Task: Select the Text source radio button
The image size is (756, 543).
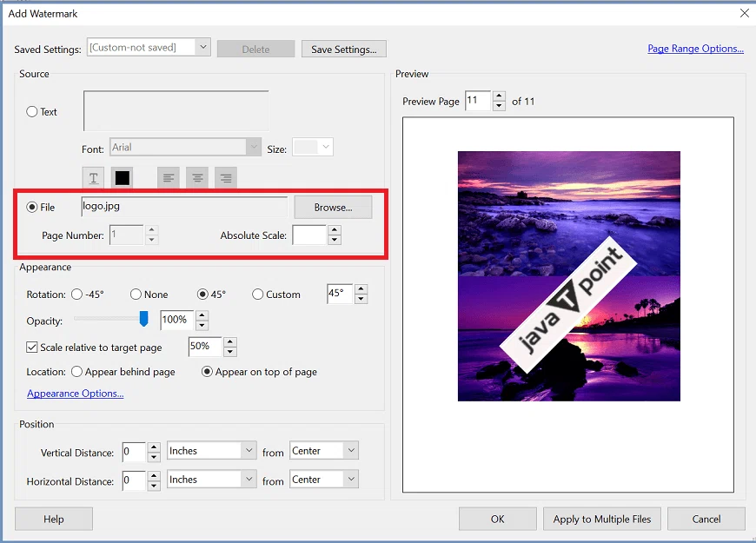Action: coord(32,112)
